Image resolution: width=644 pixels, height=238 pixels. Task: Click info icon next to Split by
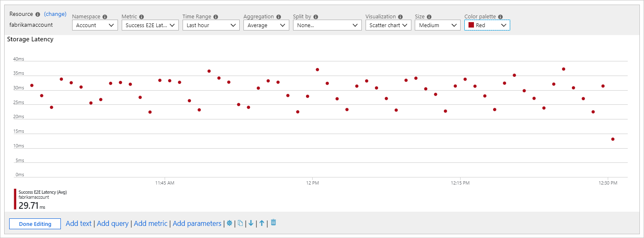click(316, 17)
